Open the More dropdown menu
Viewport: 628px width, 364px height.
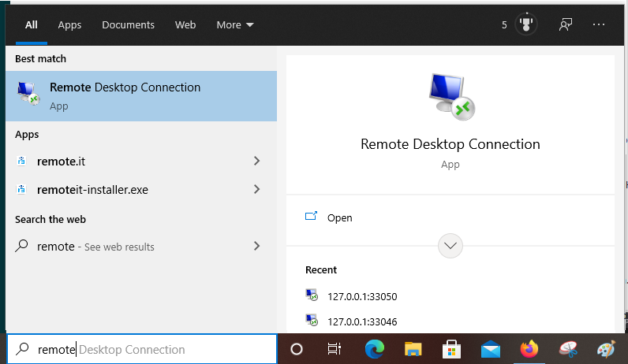point(235,24)
